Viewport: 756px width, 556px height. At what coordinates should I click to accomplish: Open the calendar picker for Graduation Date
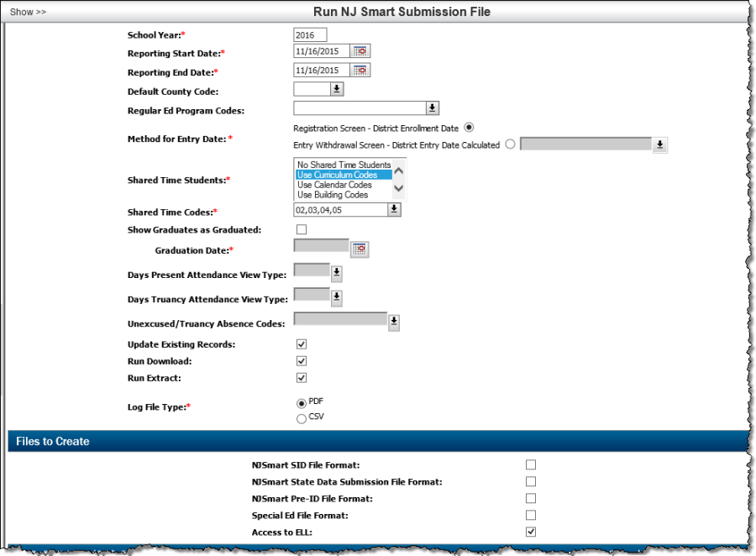[x=360, y=249]
